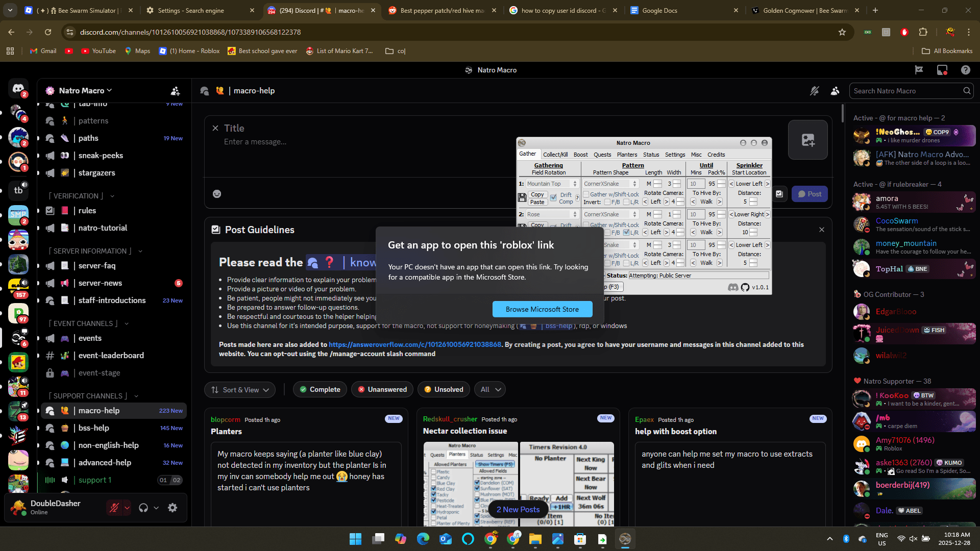Open File Explorer from the taskbar
Image resolution: width=980 pixels, height=551 pixels.
pos(535,539)
